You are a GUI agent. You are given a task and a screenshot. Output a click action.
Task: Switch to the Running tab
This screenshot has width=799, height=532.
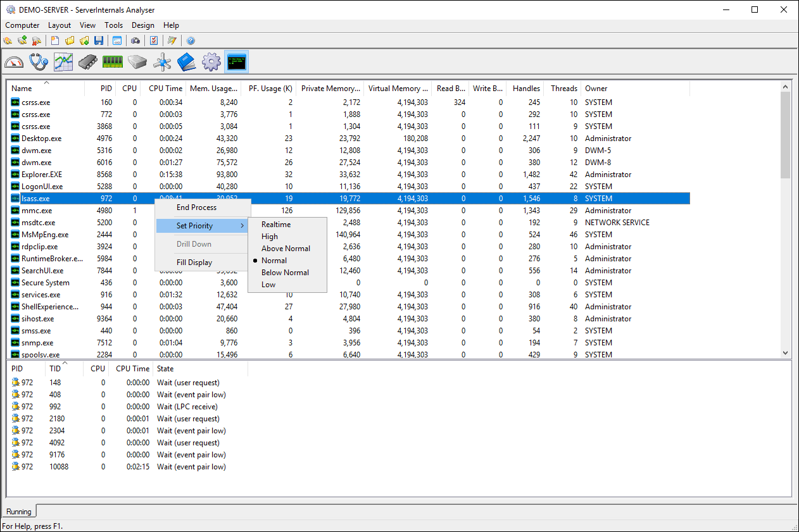[x=19, y=511]
